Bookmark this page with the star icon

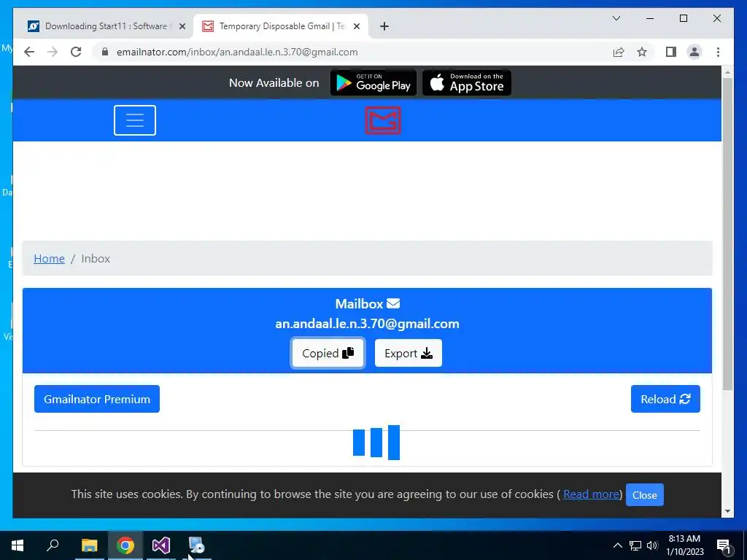(x=642, y=52)
